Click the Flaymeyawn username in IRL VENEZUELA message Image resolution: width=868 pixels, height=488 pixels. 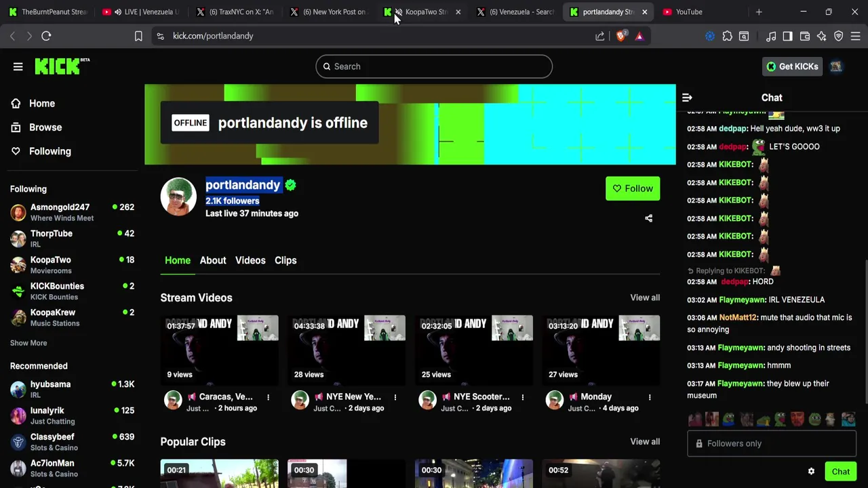742,300
